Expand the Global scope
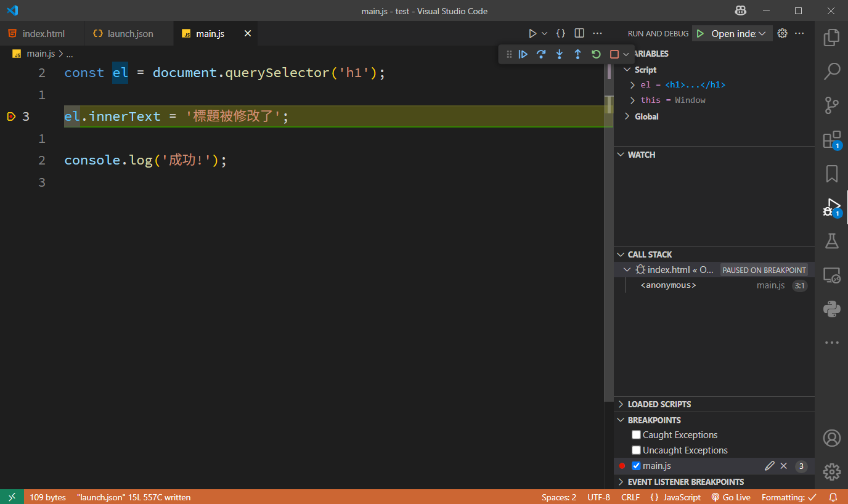 tap(627, 116)
